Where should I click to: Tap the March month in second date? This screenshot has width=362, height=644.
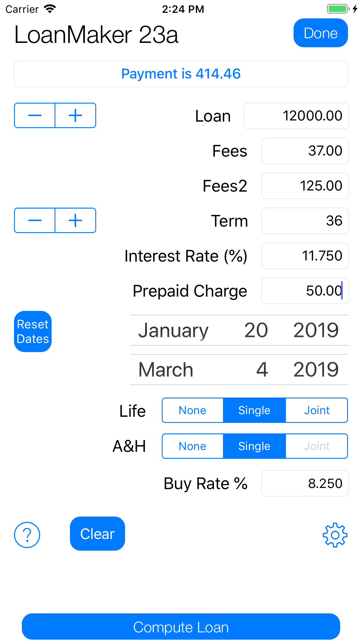[x=166, y=370]
